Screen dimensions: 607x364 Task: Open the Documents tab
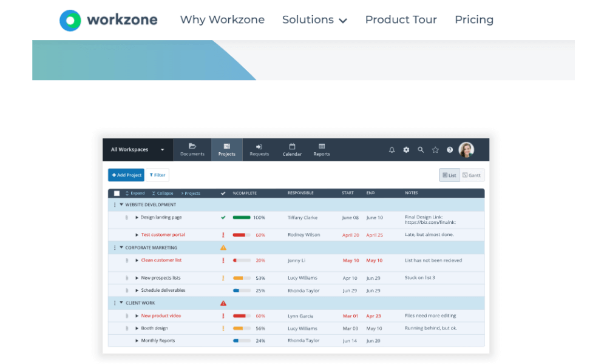pos(192,149)
